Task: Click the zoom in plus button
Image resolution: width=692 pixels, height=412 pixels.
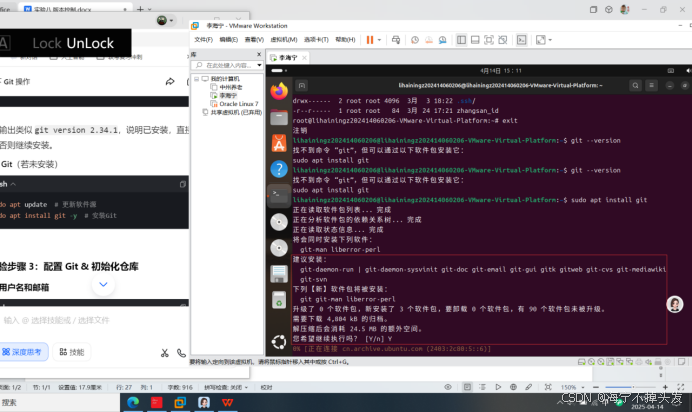Action: (666, 387)
